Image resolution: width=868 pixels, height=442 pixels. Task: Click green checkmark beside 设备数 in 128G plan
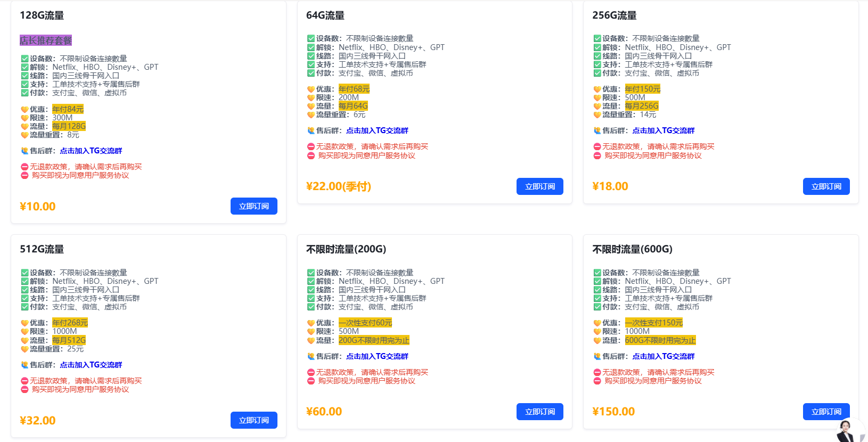pyautogui.click(x=24, y=59)
